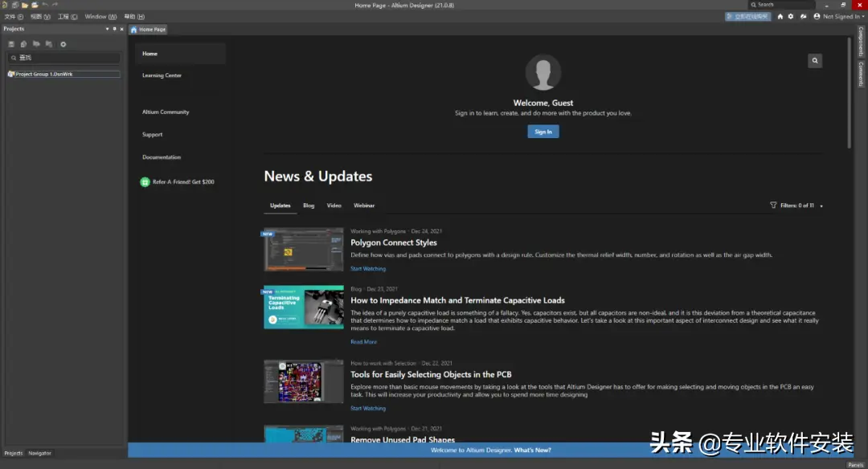Click the Undo arrow icon
This screenshot has height=469, width=868.
click(45, 5)
